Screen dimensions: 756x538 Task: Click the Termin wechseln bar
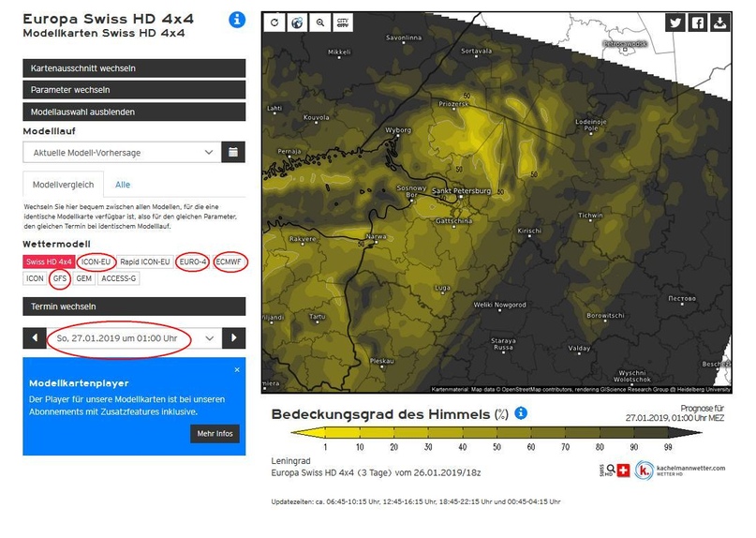coord(134,306)
